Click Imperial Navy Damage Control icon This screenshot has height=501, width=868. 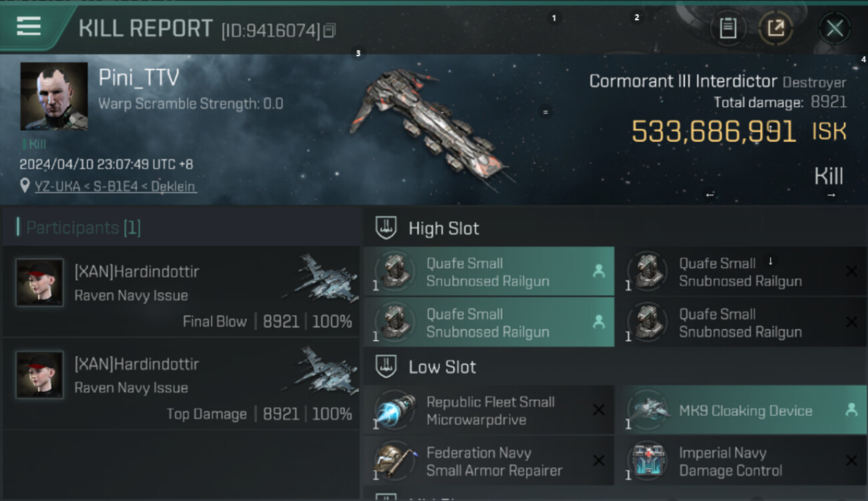pos(646,461)
